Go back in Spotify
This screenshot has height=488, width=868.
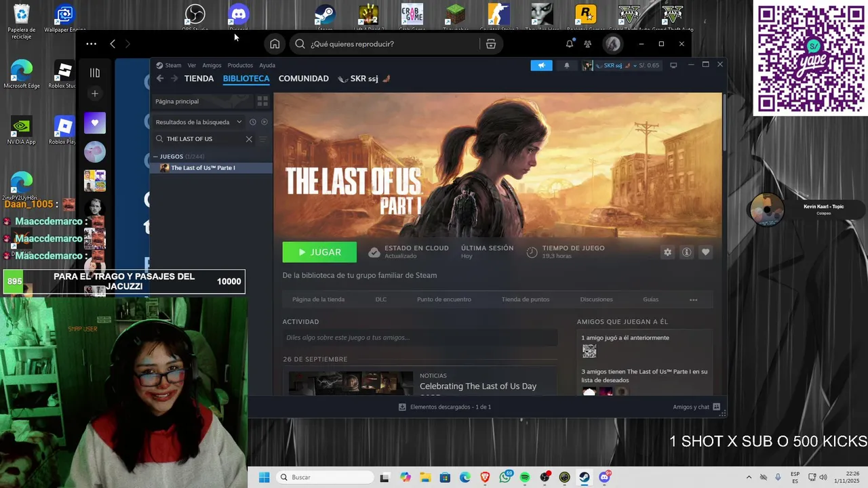pyautogui.click(x=113, y=44)
